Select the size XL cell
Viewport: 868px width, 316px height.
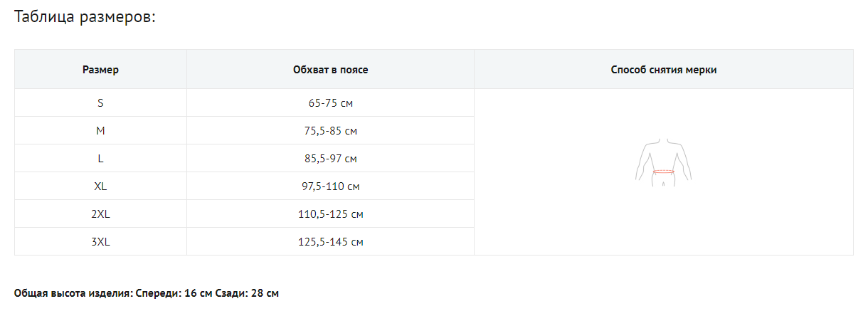click(x=100, y=186)
